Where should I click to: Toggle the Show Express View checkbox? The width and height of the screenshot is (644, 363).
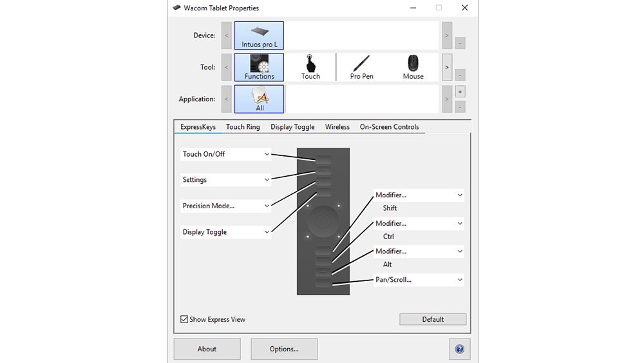(x=184, y=319)
